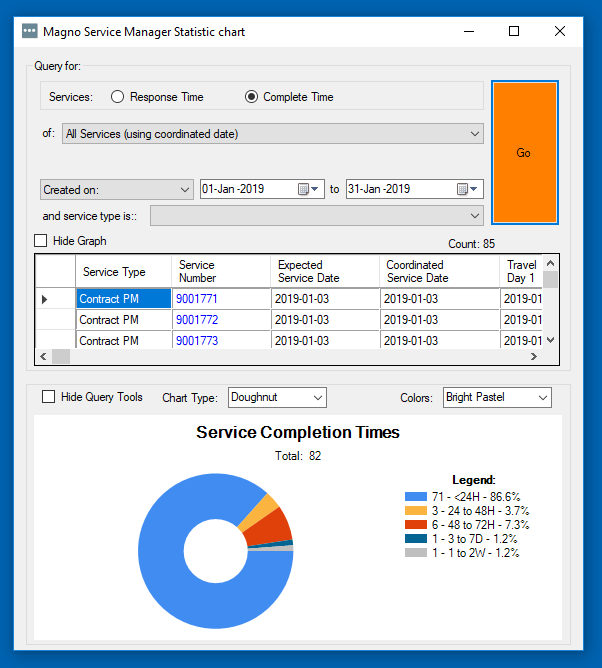Click Expected Service Date cell of row 9001771
Screen dimensions: 602x668
325,299
